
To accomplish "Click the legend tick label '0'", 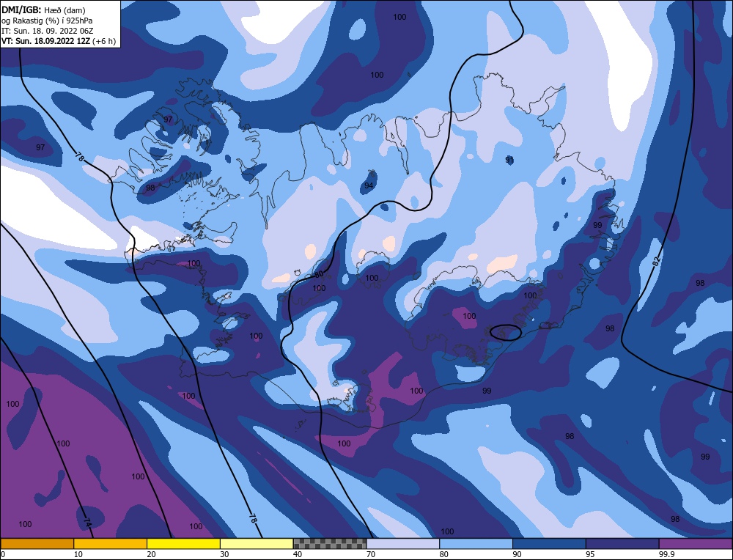I will (3, 554).
